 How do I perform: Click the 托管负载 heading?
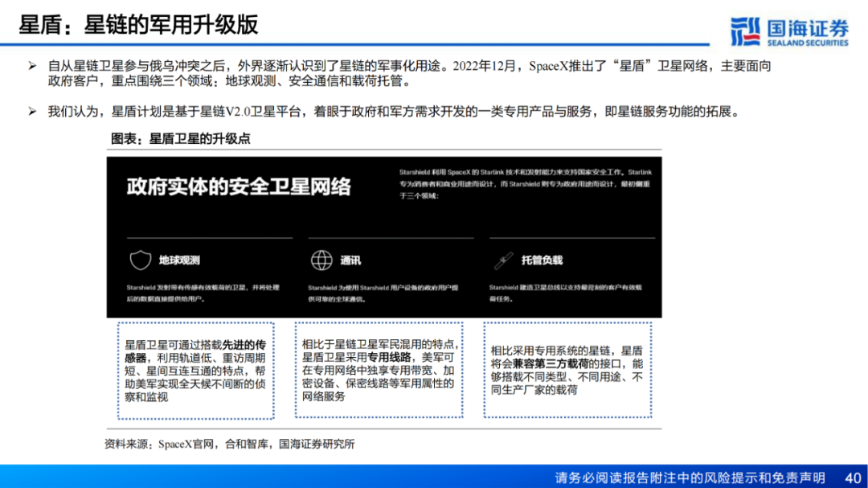[x=542, y=260]
